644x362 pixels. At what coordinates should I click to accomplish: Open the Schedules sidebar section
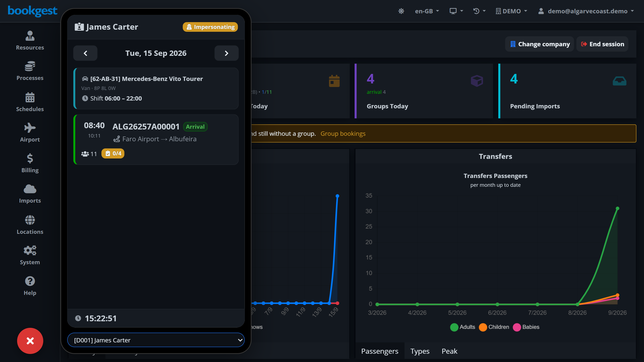(30, 102)
